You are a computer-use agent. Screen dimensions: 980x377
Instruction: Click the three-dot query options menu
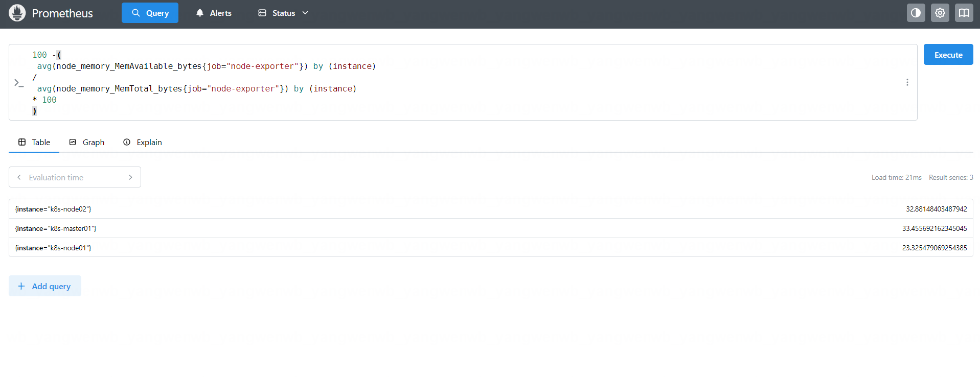coord(907,82)
